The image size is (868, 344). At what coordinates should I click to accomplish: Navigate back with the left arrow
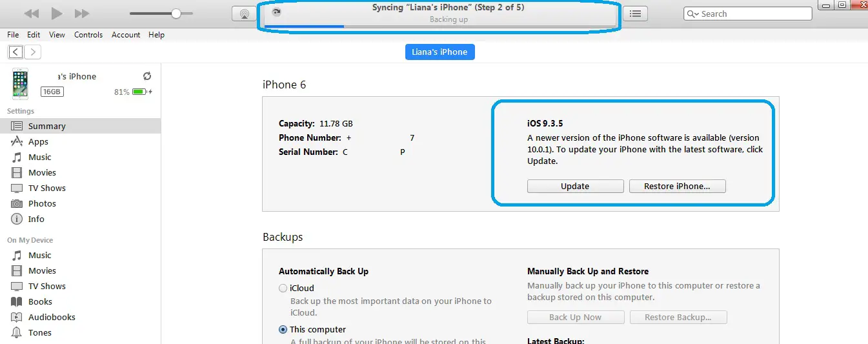(x=16, y=52)
